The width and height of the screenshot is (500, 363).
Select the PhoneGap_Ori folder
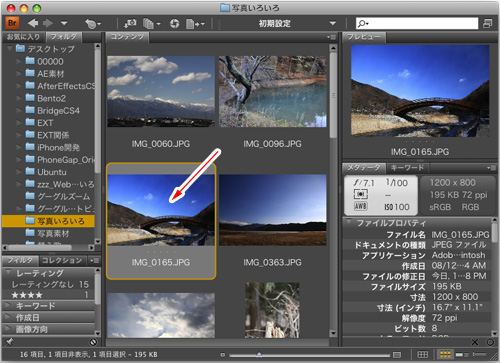point(60,160)
